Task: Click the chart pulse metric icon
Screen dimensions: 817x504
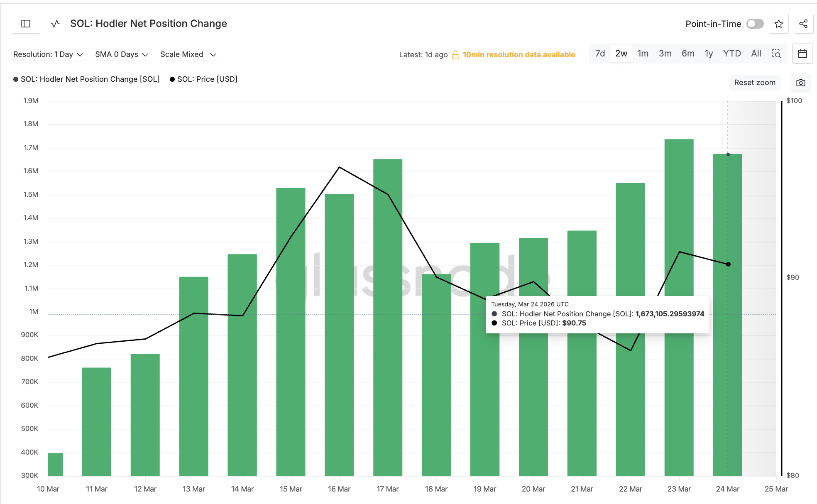Action: click(x=55, y=24)
